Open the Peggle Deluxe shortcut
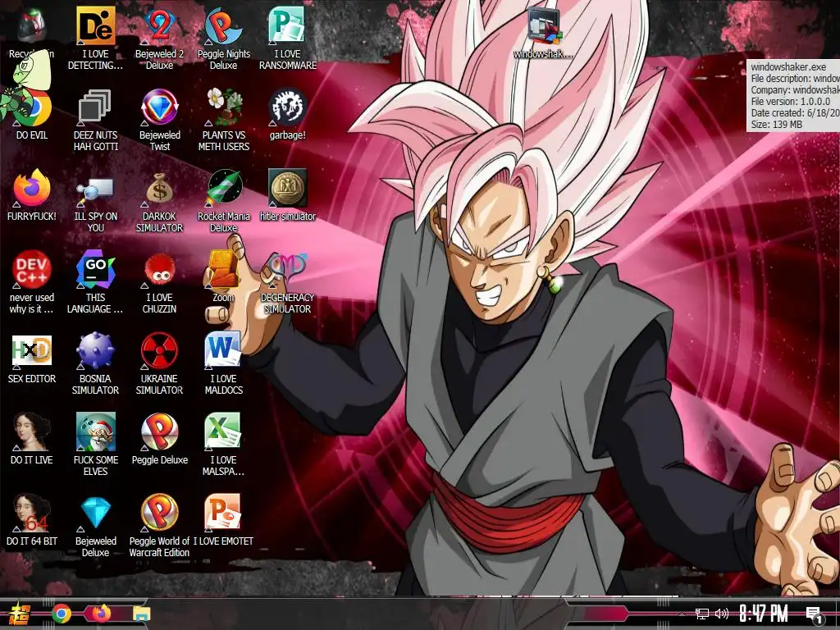The width and height of the screenshot is (840, 630). [160, 431]
